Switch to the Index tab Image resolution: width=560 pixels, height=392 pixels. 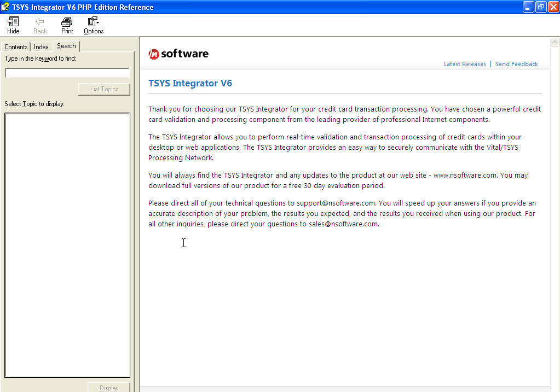(x=41, y=46)
